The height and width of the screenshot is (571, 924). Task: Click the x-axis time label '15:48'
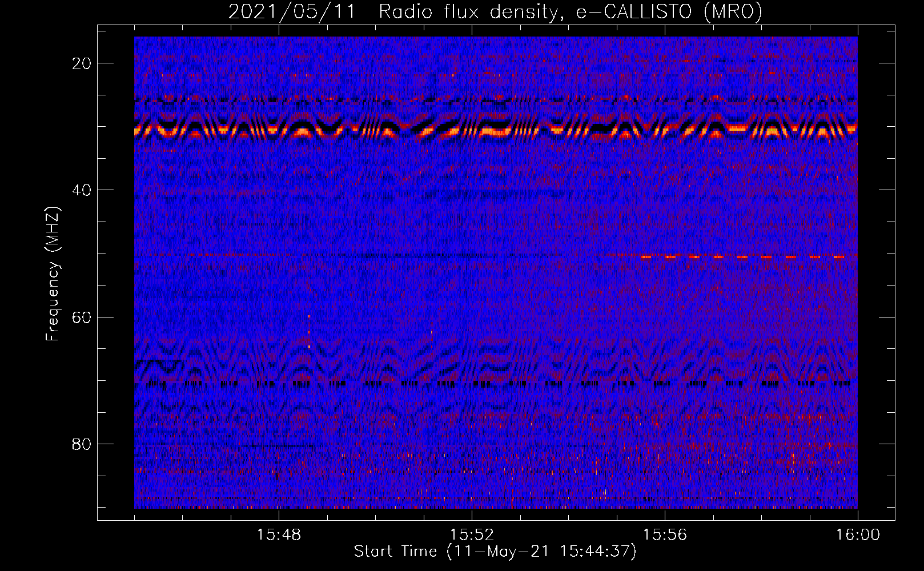tap(279, 535)
